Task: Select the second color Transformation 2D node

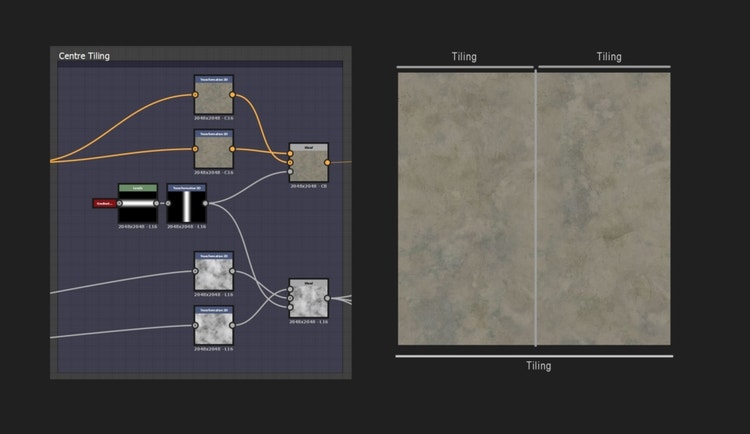Action: tap(214, 149)
